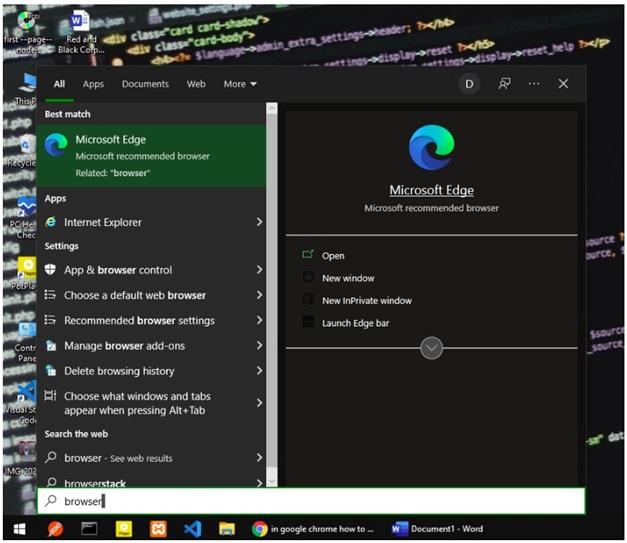Click the results list scrollbar thumb
The image size is (627, 543).
272,290
